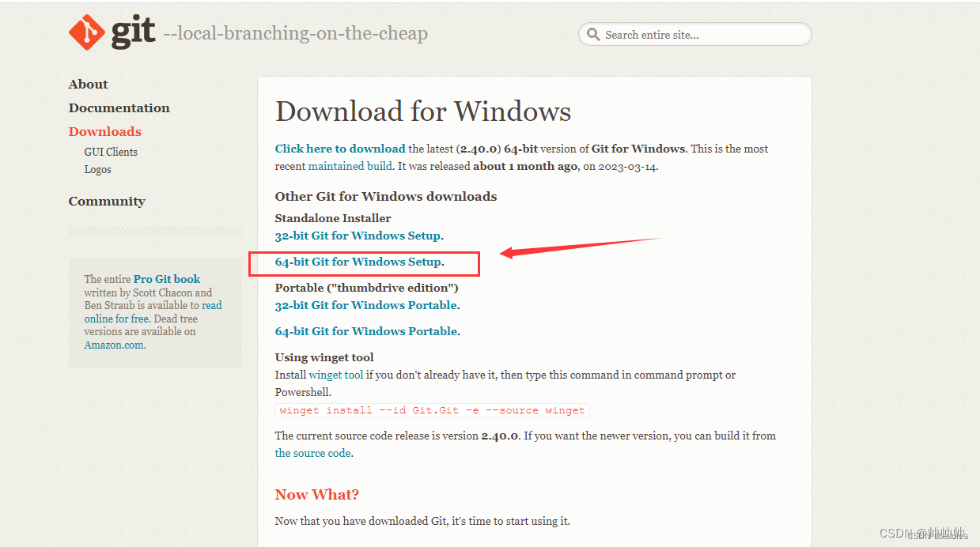Focus the Search entire site field
The image size is (980, 547).
[694, 34]
